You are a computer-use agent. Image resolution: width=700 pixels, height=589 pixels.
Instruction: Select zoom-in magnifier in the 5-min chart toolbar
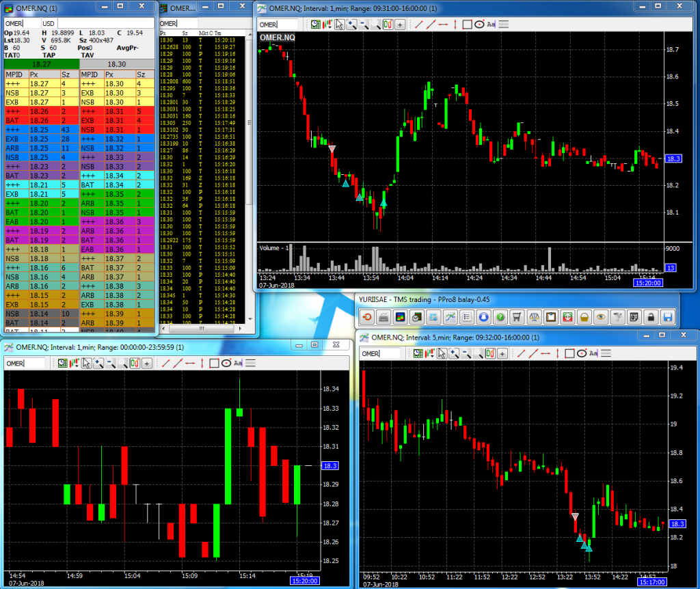[453, 353]
